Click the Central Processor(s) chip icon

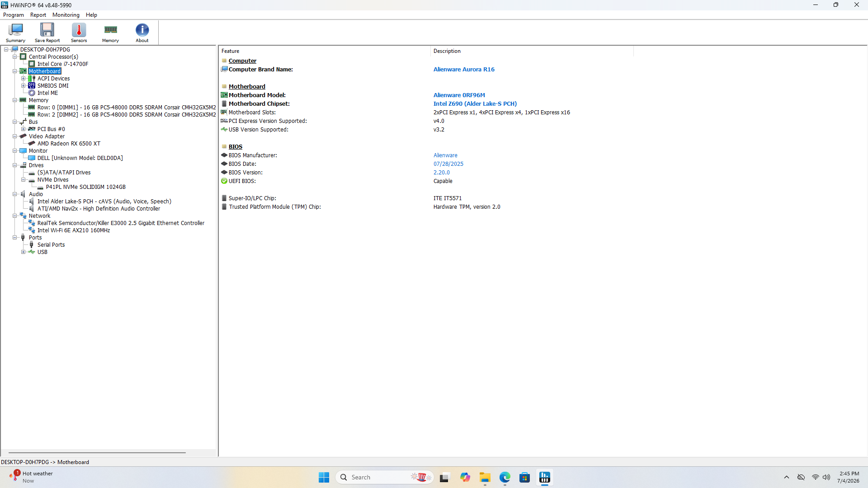[23, 56]
